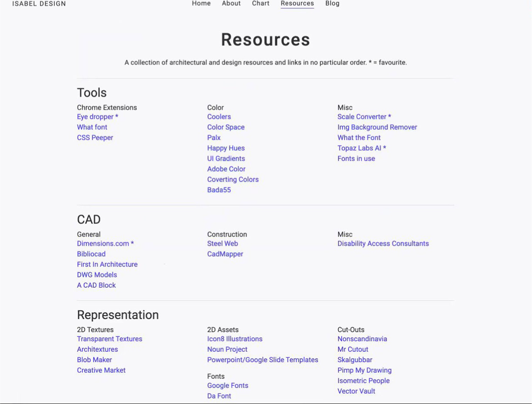Open the Transparent Textures link

pyautogui.click(x=109, y=339)
